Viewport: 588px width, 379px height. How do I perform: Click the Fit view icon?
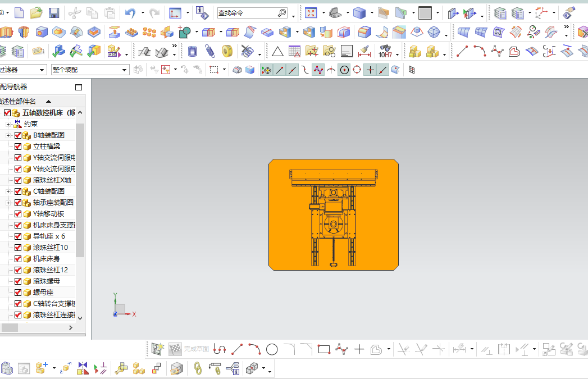(311, 13)
